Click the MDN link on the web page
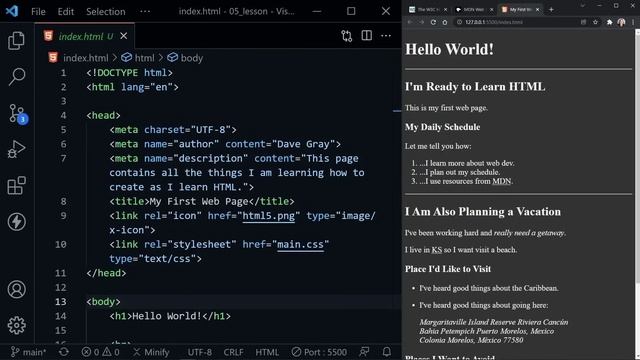 [x=502, y=181]
